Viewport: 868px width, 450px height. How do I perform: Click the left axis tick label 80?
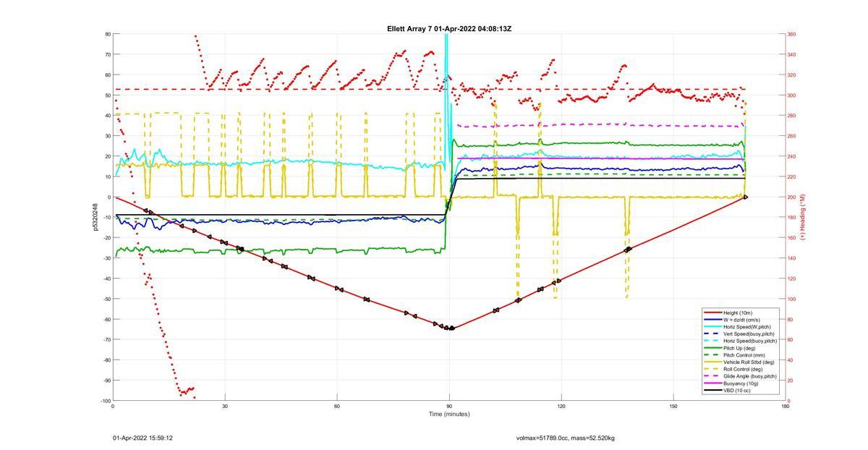[108, 34]
